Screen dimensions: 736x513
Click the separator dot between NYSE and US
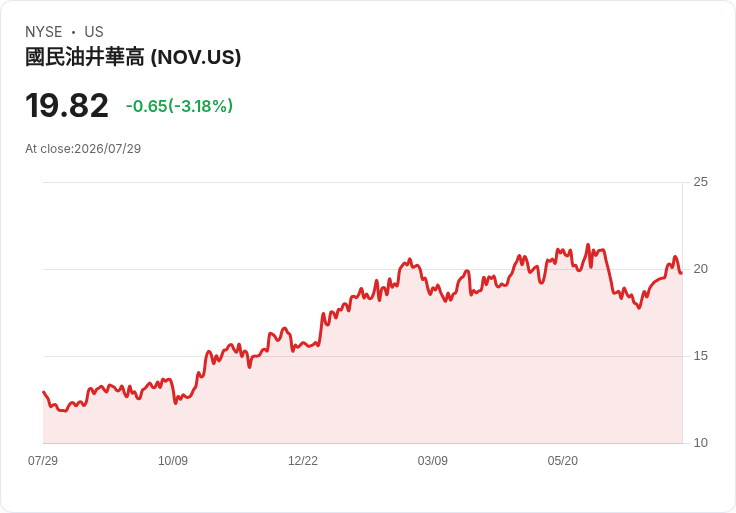pos(73,32)
